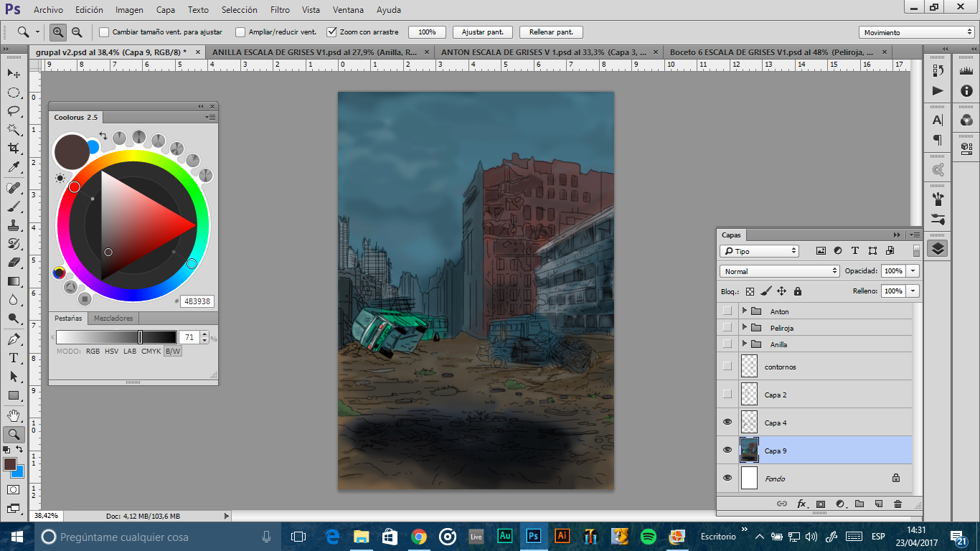Open the Imagen menu
Image resolution: width=980 pixels, height=551 pixels.
pyautogui.click(x=129, y=10)
